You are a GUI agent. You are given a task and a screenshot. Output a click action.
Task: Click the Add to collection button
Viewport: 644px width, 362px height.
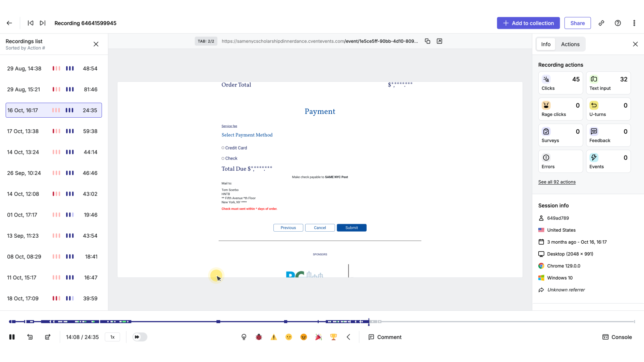tap(528, 23)
